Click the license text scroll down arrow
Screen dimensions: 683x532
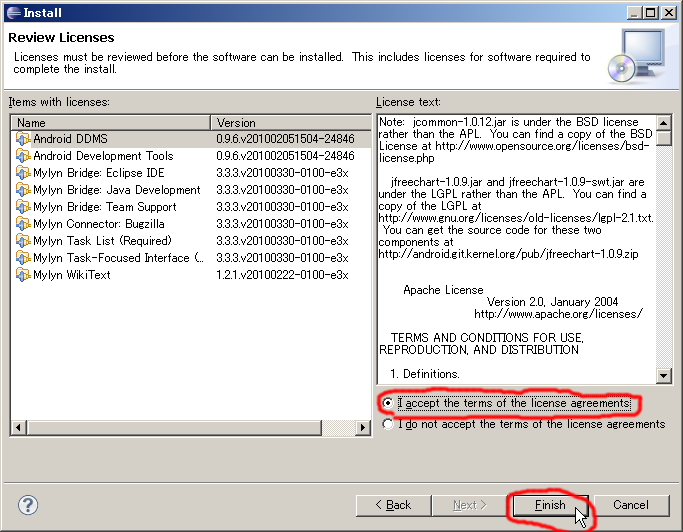(663, 375)
